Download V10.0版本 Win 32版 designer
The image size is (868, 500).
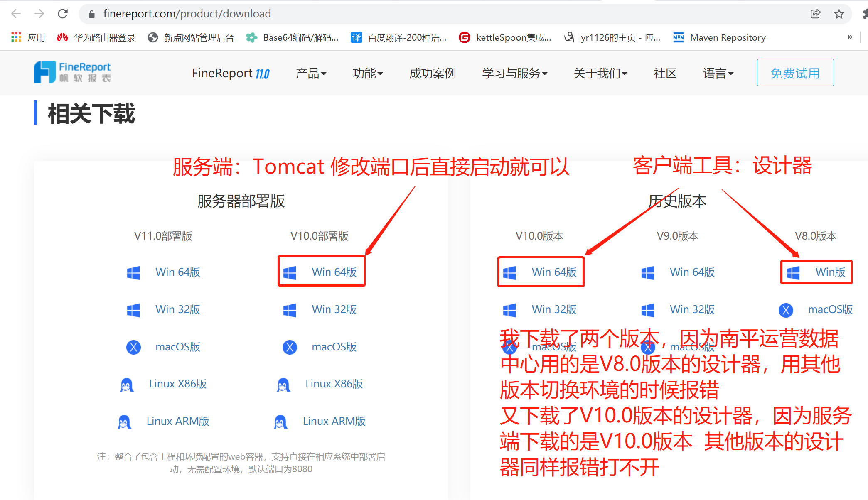(x=554, y=309)
